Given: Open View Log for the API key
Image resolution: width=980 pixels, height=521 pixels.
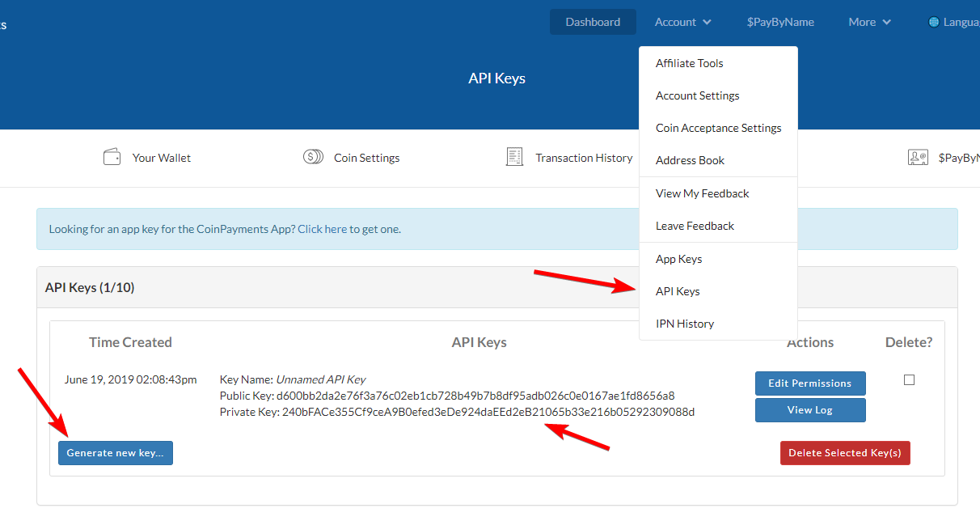Looking at the screenshot, I should pyautogui.click(x=810, y=410).
